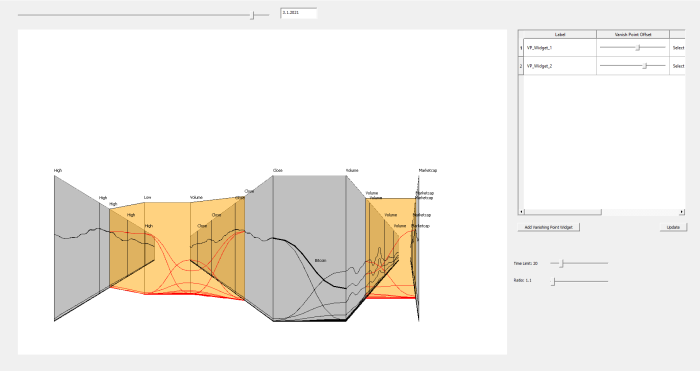Click the Vanish Point Offset slider of VP_Widget_1

633,47
